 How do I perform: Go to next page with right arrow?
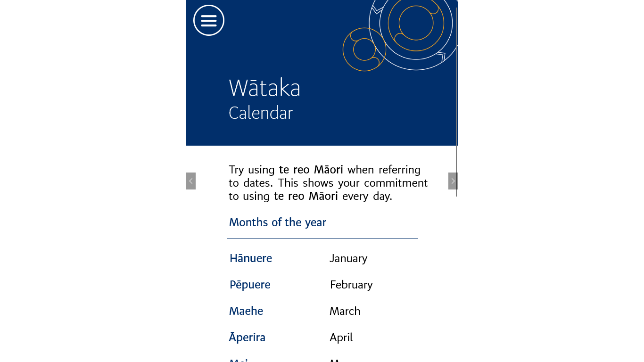(x=453, y=181)
